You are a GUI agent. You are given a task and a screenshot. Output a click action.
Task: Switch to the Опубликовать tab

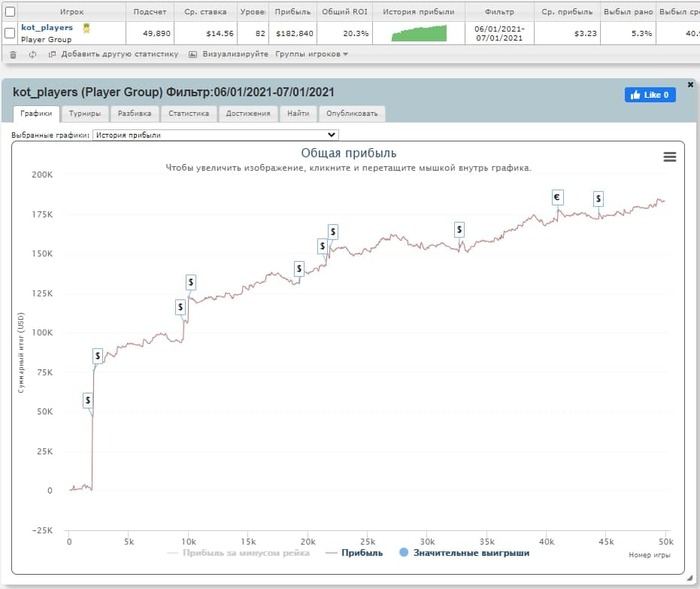tap(352, 113)
